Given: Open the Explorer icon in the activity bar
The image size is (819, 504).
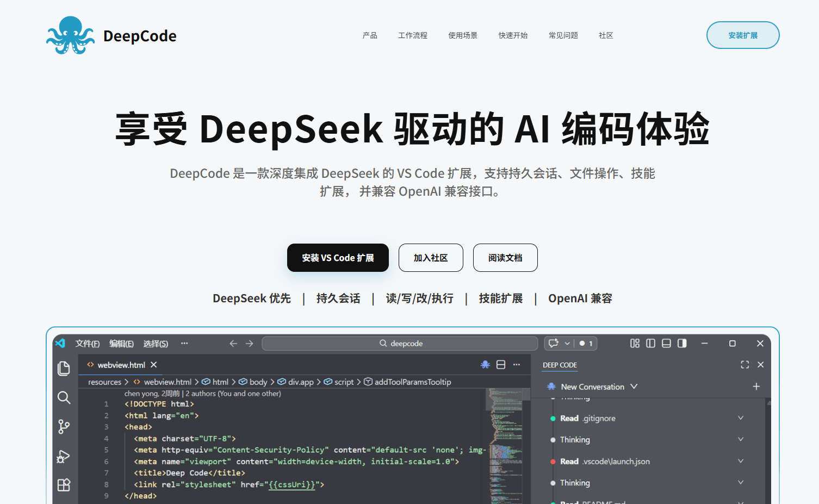Looking at the screenshot, I should pos(64,368).
